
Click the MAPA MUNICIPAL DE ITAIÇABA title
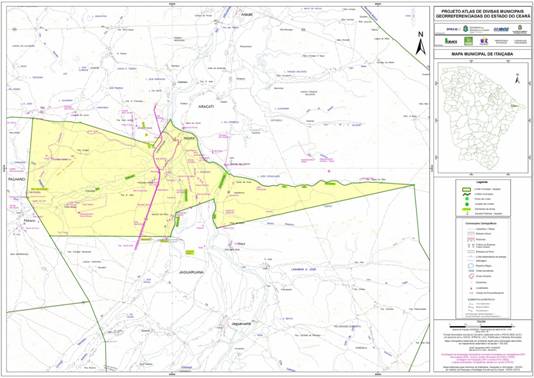point(482,54)
